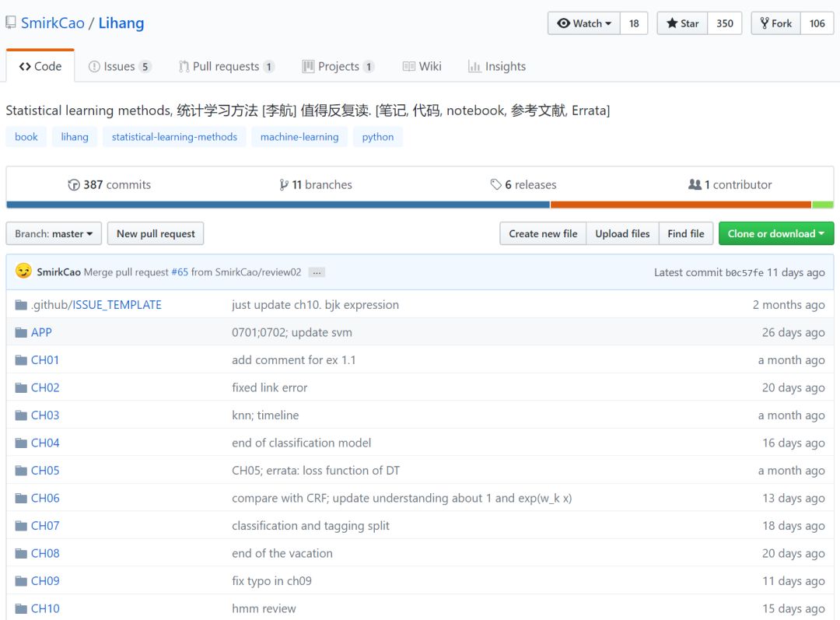Click Upload files button

click(x=622, y=233)
